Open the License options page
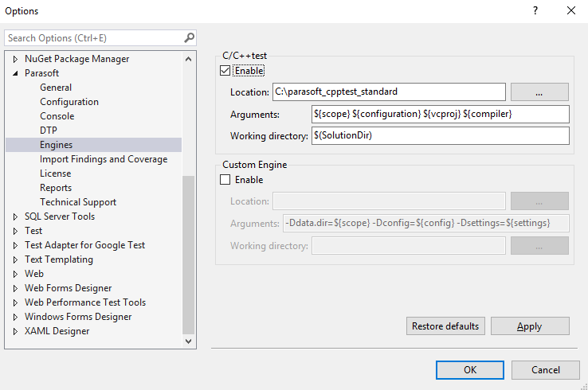This screenshot has width=588, height=390. coord(55,174)
